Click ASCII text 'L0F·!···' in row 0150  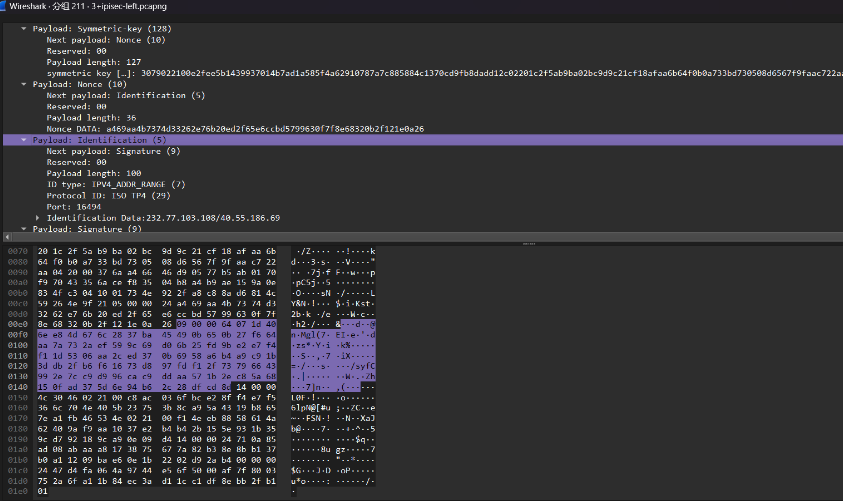(x=311, y=398)
